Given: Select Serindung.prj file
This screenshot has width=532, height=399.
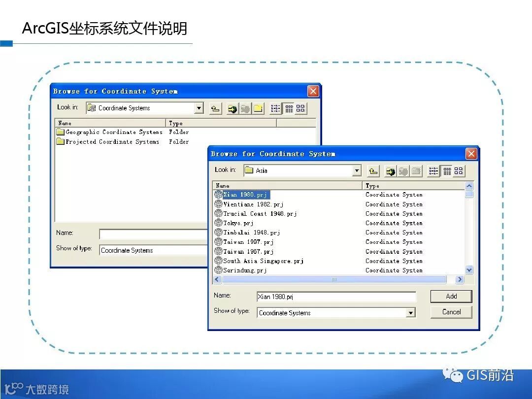Looking at the screenshot, I should pos(245,270).
